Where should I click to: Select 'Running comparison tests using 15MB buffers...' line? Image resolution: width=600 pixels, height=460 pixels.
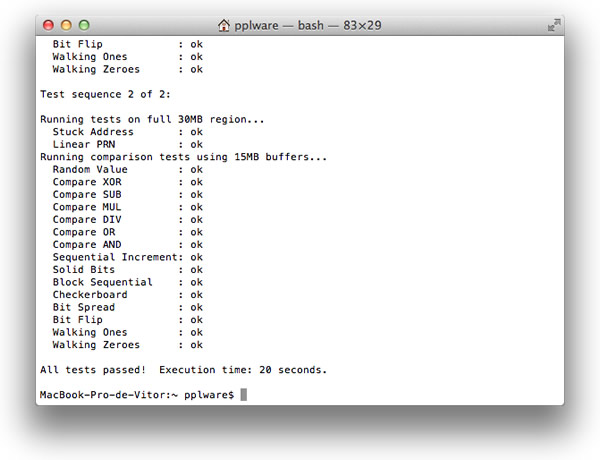(184, 157)
